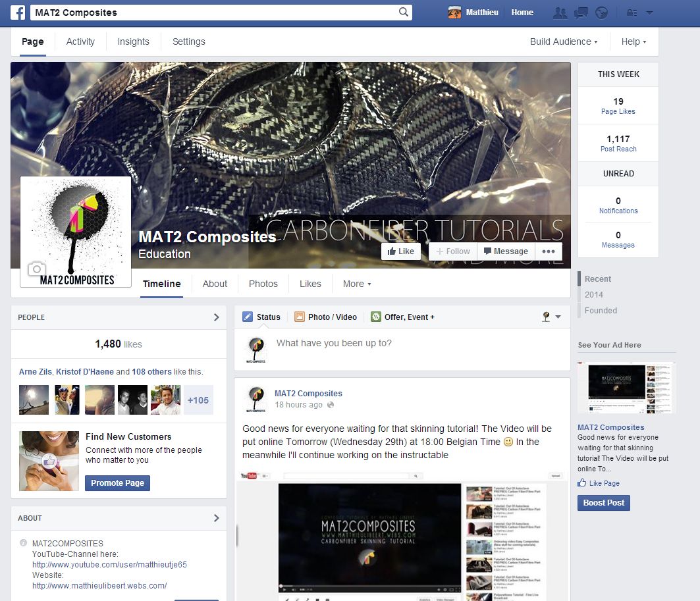Viewport: 700px width, 601px height.
Task: Like the MAT2 Composites page
Action: (x=400, y=251)
